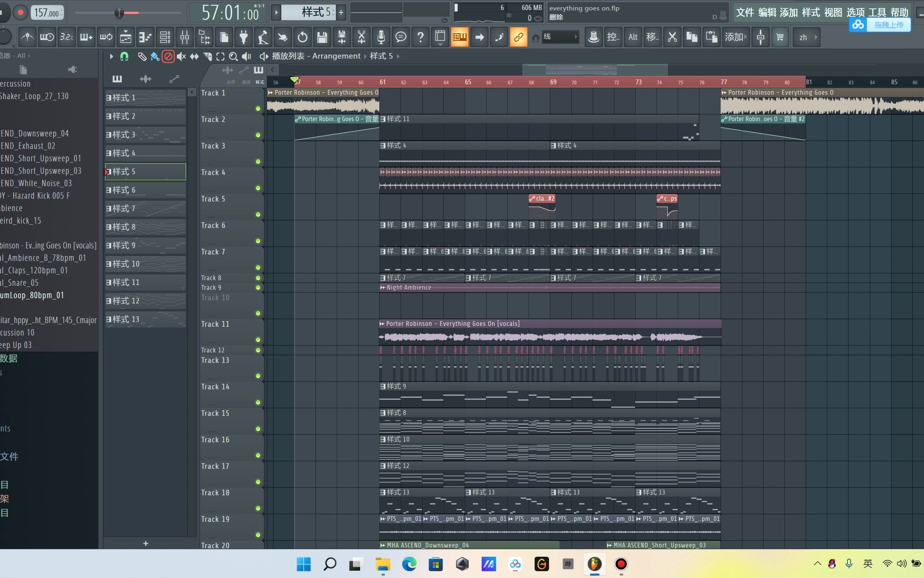This screenshot has width=924, height=578.
Task: Select the red delete tool in playlist
Action: click(168, 57)
